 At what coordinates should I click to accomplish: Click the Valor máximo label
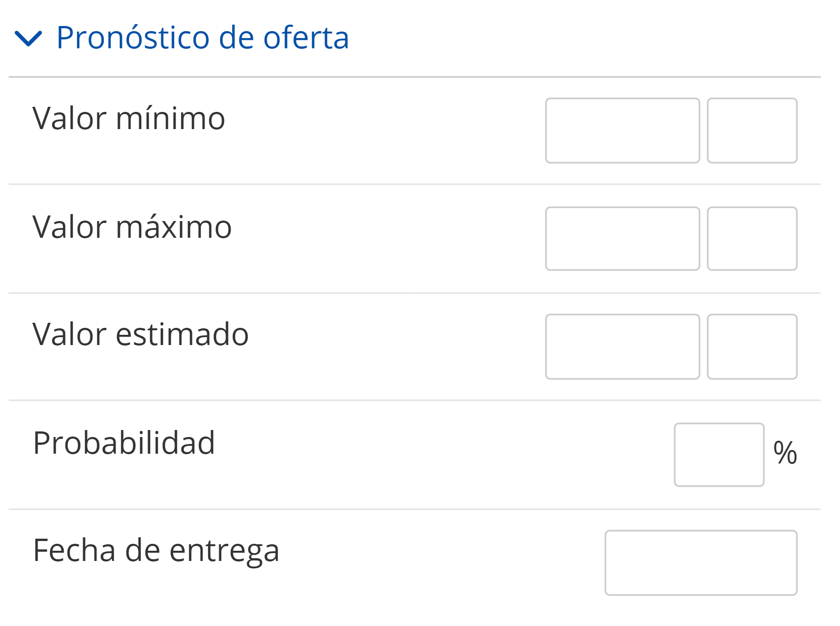pos(132,227)
